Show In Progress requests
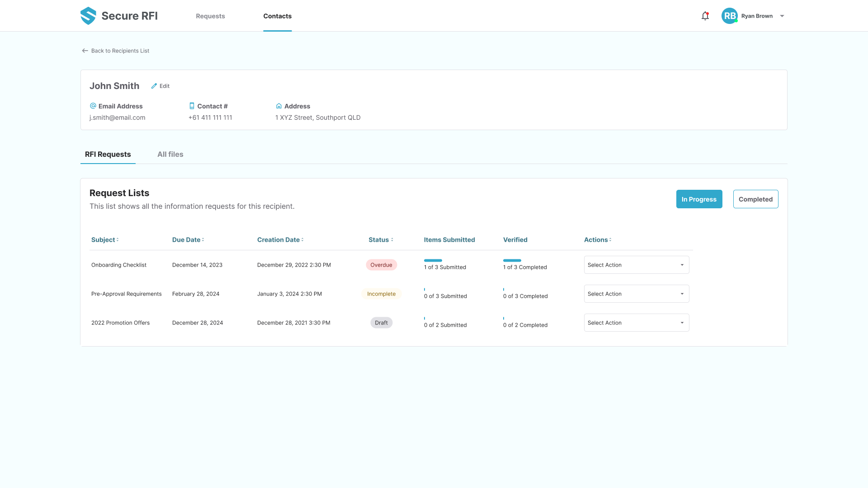Image resolution: width=868 pixels, height=488 pixels. [699, 199]
